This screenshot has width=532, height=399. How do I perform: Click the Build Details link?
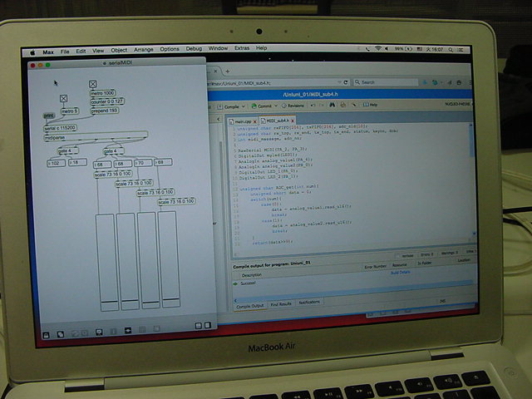click(x=401, y=273)
